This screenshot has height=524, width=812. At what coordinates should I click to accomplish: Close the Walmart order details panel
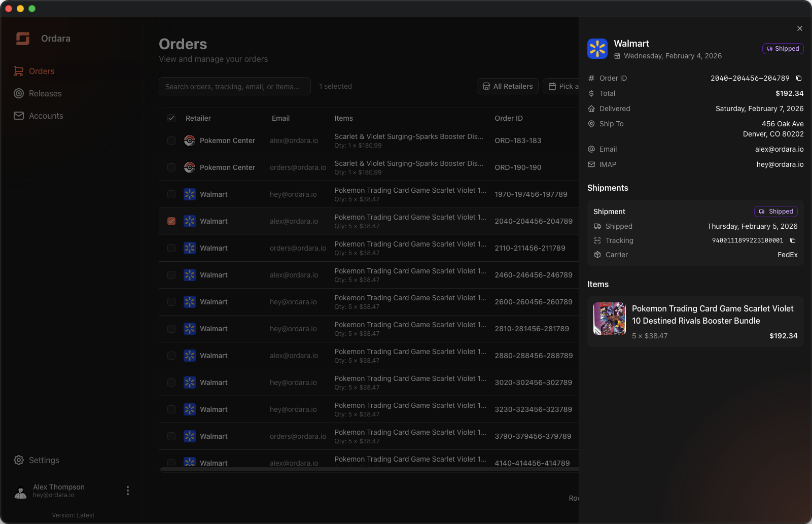pyautogui.click(x=800, y=28)
